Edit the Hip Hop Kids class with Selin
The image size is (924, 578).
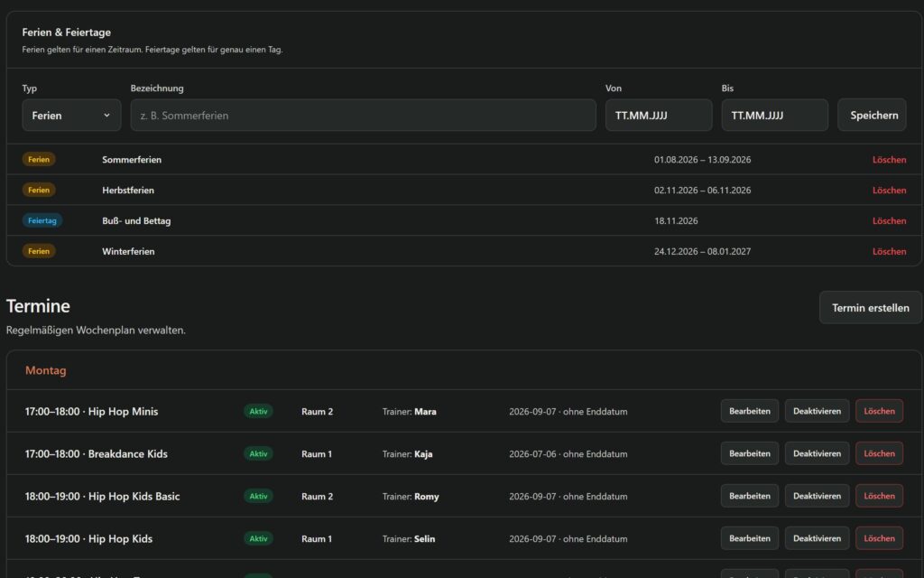coord(749,538)
